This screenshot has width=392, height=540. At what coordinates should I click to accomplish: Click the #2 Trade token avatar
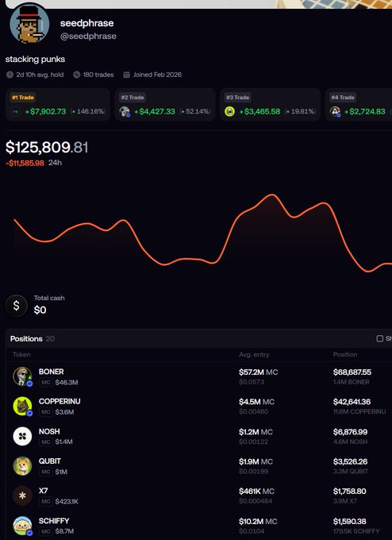pos(125,112)
